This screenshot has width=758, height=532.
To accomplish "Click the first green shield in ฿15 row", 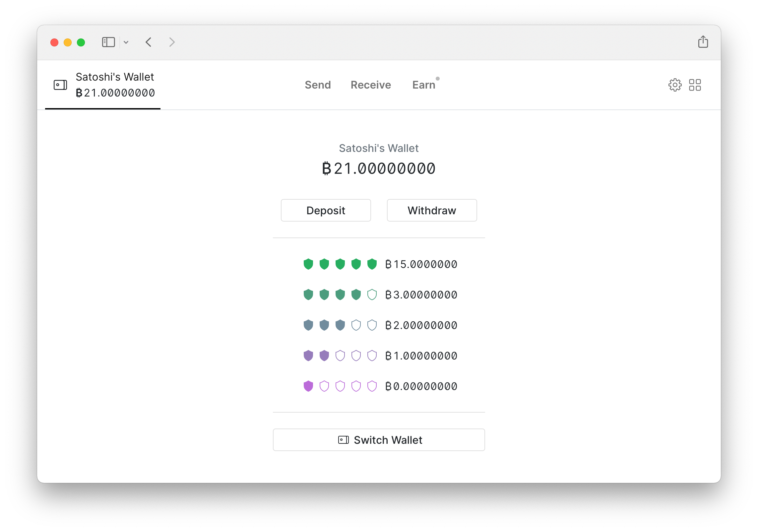I will tap(308, 264).
